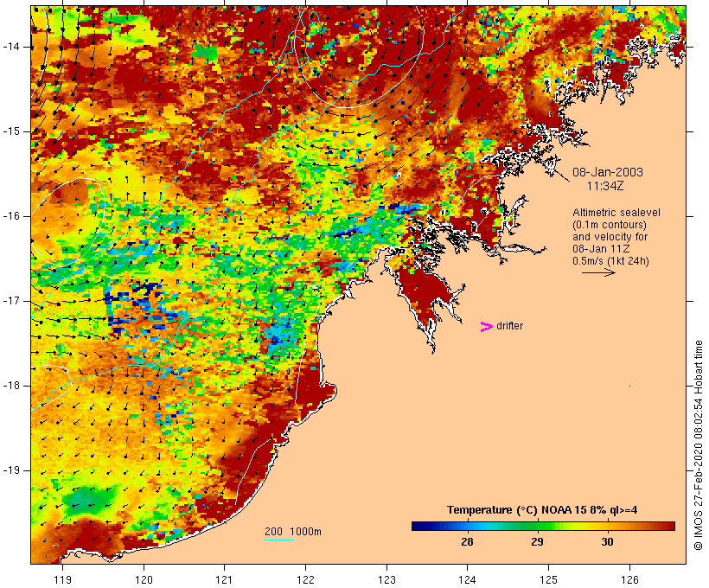Click the '08-Jan 11Z' caption line
This screenshot has height=588, width=709.
click(602, 249)
